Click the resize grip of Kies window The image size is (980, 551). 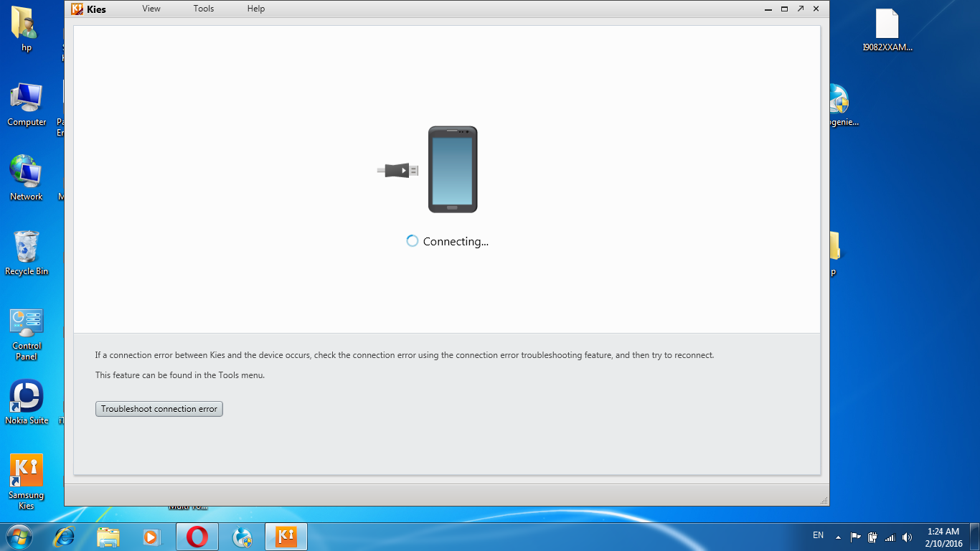[x=824, y=501]
